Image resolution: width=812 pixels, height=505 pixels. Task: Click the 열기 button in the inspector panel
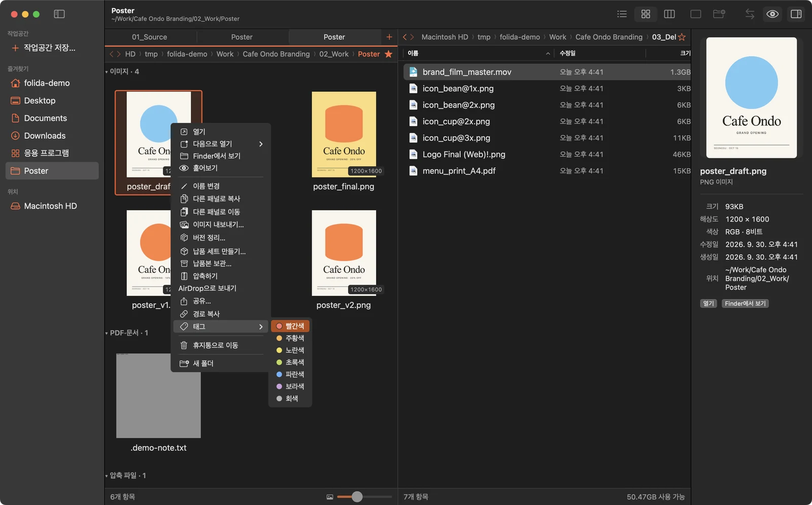[708, 304]
